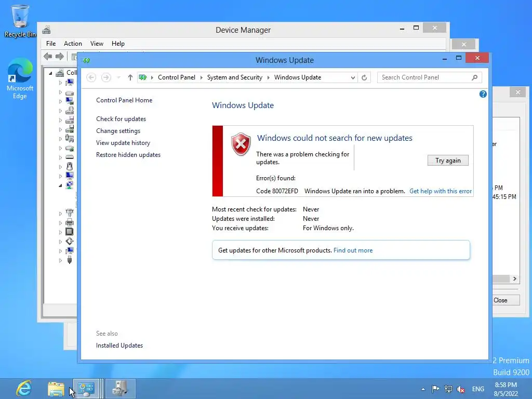The height and width of the screenshot is (399, 532).
Task: Select the keyboard icon in Device Manager tree
Action: [70, 157]
